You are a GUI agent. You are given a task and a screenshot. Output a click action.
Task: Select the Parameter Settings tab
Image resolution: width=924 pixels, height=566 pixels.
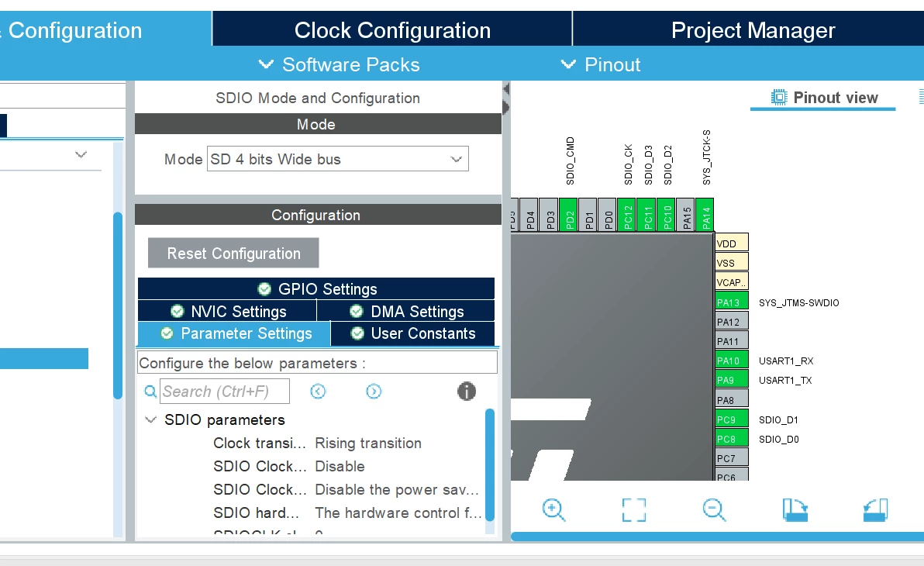click(x=234, y=333)
